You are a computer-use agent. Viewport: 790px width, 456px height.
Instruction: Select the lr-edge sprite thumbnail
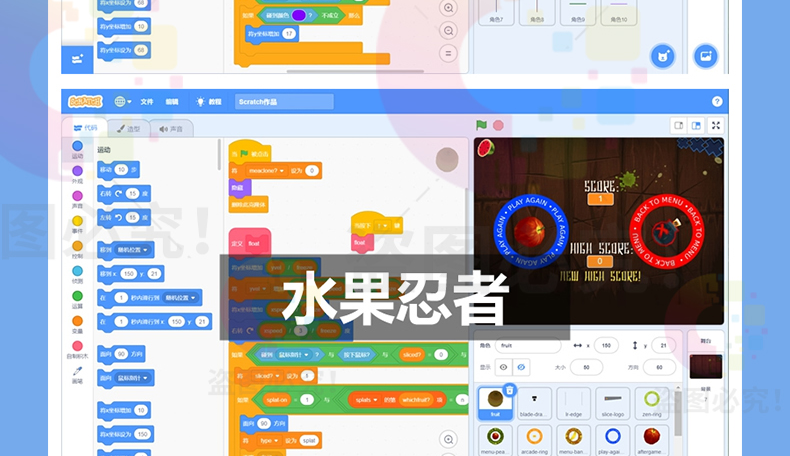(x=573, y=403)
